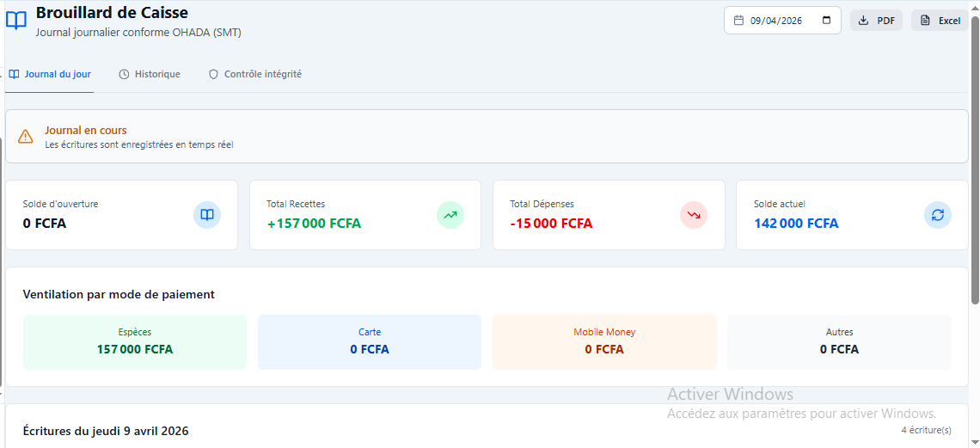Screen dimensions: 980x448
Task: Click the orange warning triangle icon
Action: (26, 136)
